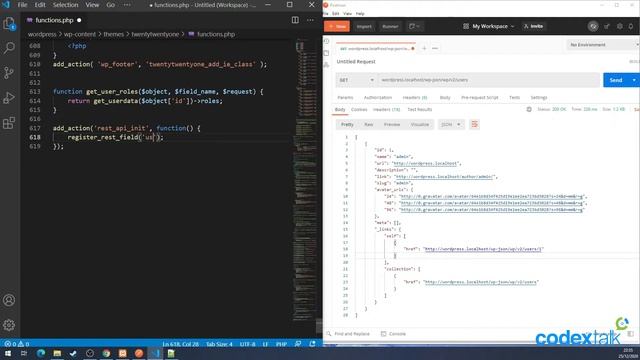Open the feedback icon in status bar
Viewport: 640px width, 360px height.
tap(298, 344)
